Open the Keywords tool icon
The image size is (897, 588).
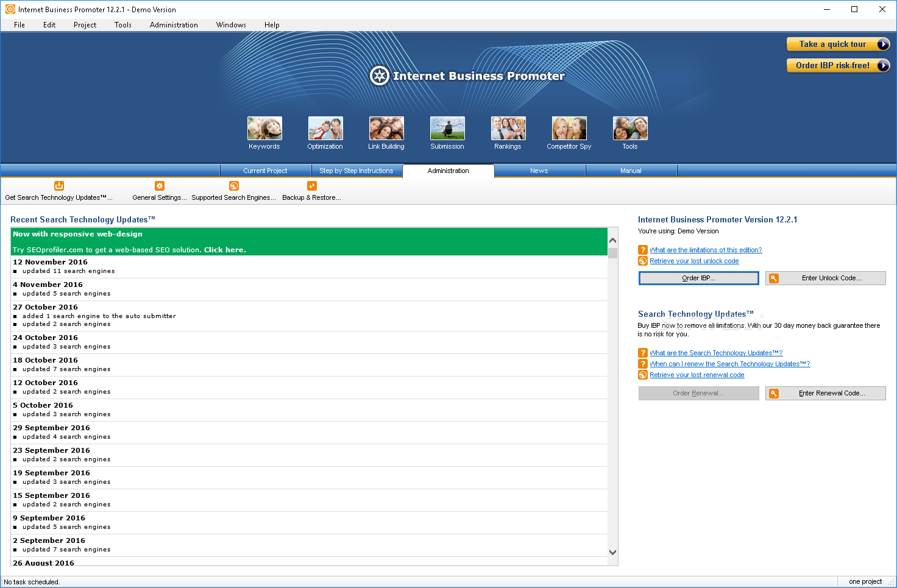pos(264,129)
